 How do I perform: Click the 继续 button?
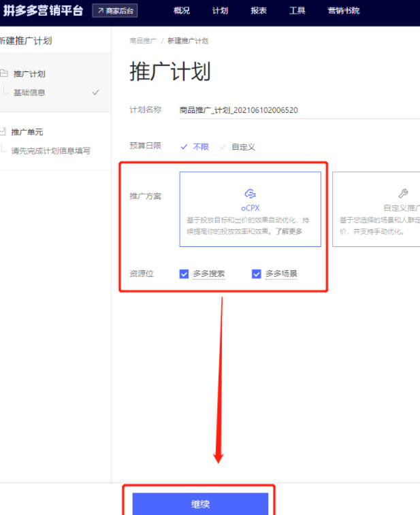(x=200, y=504)
